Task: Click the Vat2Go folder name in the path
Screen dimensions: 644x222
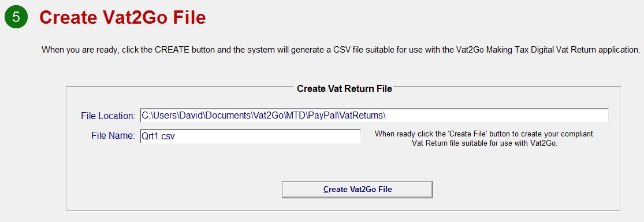Action: click(x=269, y=116)
